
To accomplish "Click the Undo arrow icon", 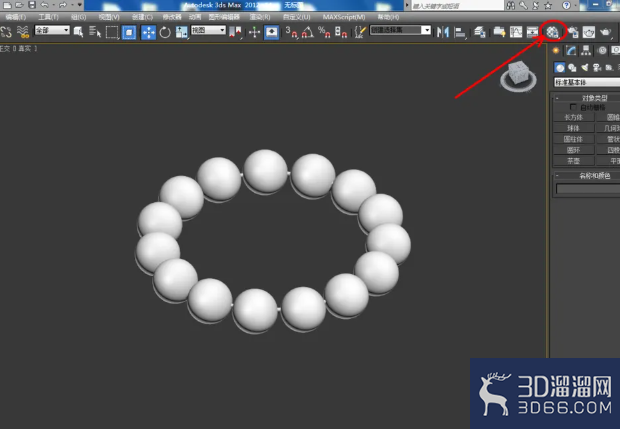I will [44, 5].
